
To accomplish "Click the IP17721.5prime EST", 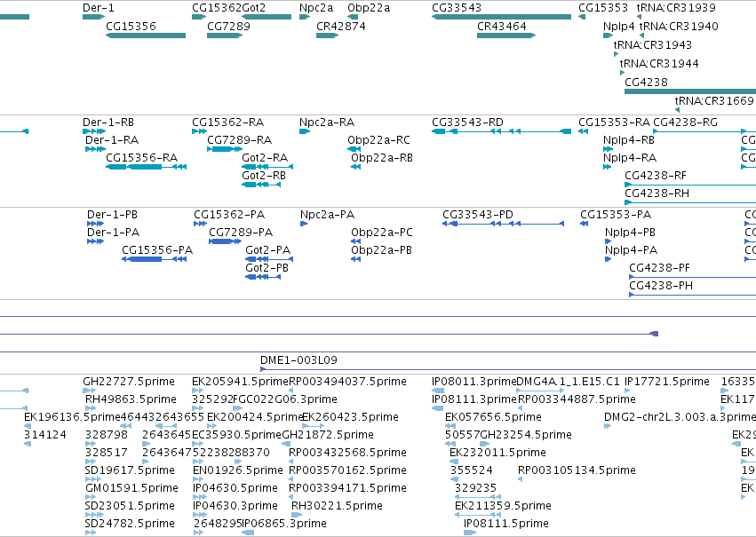I will click(627, 391).
